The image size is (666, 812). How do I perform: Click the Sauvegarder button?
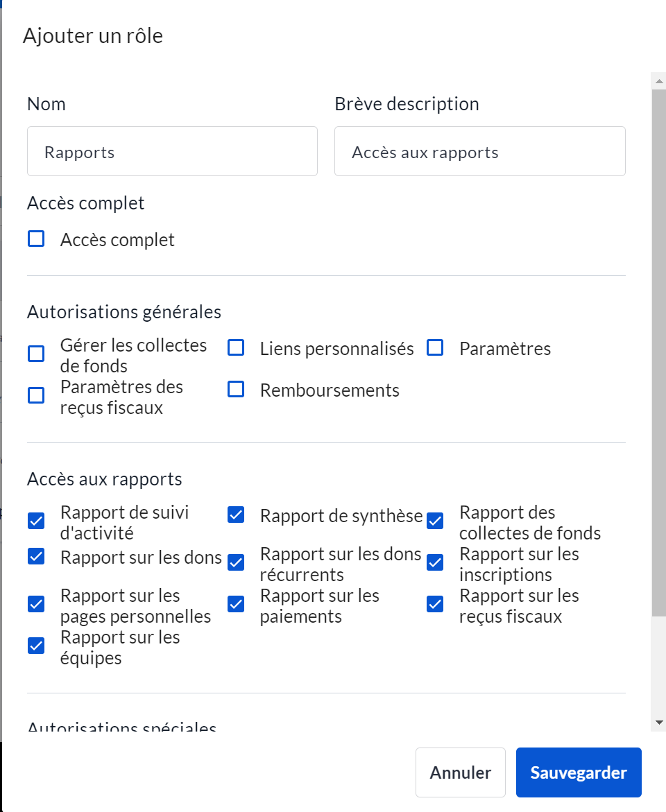click(579, 772)
